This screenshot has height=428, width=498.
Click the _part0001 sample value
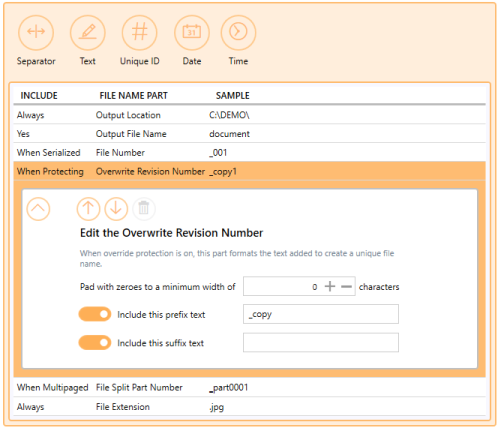229,387
